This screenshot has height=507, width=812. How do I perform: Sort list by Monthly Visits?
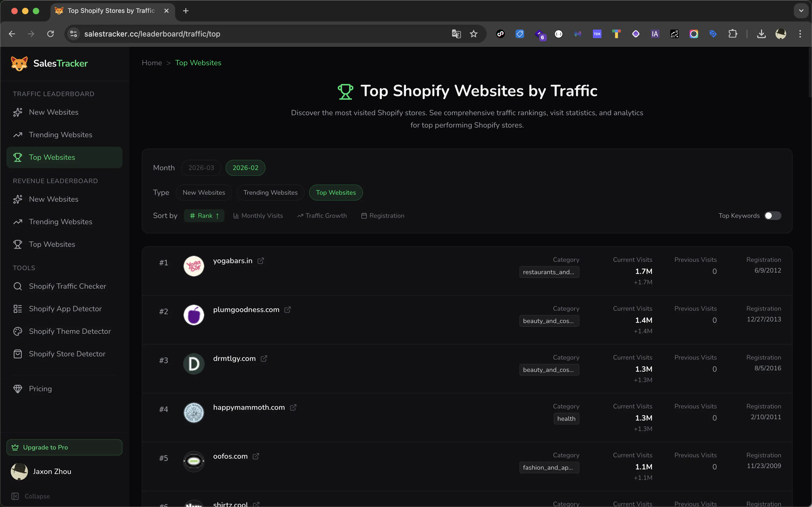tap(258, 216)
